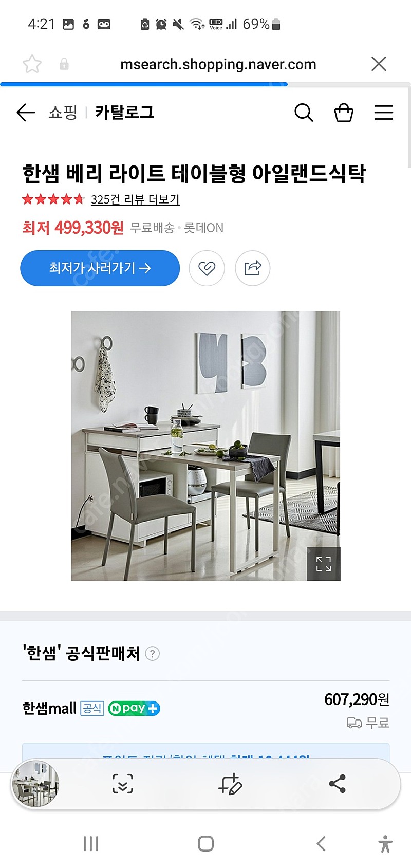Viewport: 411px width, 868px height.
Task: Tap the 최저가 사러가기 button
Action: click(100, 268)
